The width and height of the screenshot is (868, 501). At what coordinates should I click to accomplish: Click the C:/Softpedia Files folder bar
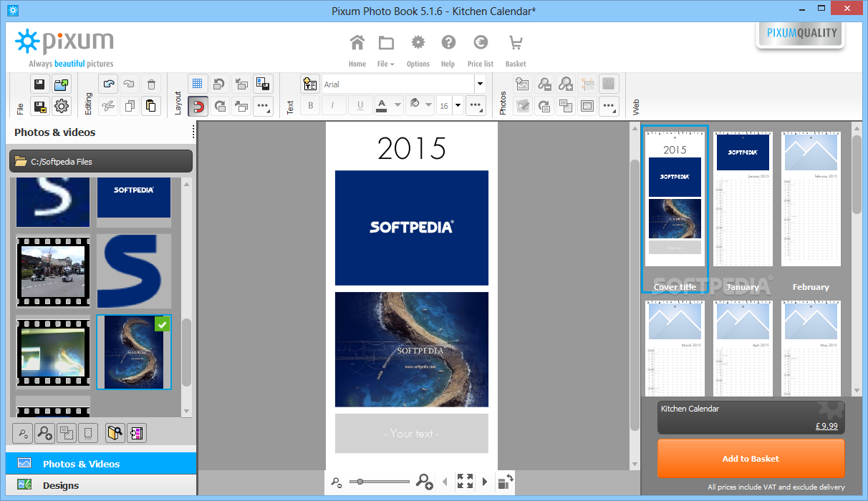click(101, 162)
